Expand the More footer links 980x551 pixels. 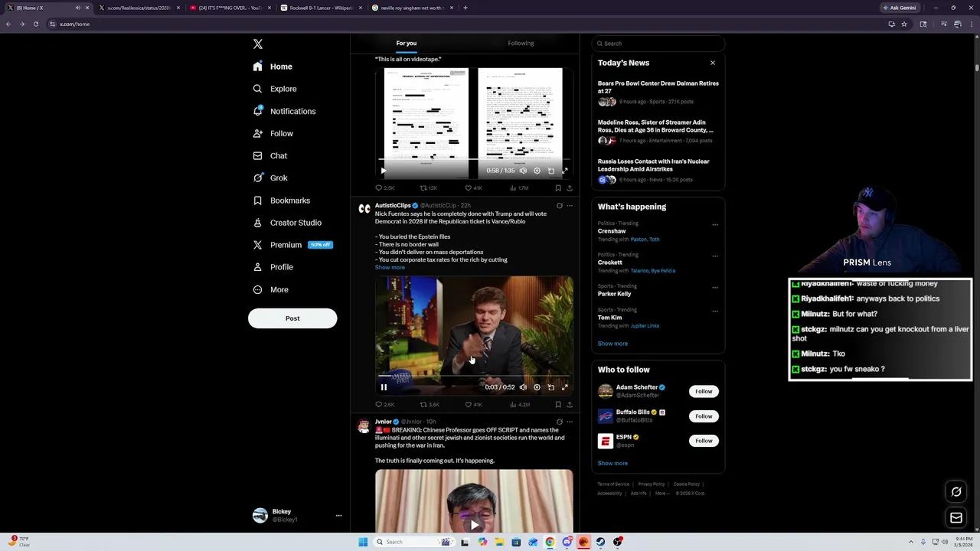click(x=662, y=494)
